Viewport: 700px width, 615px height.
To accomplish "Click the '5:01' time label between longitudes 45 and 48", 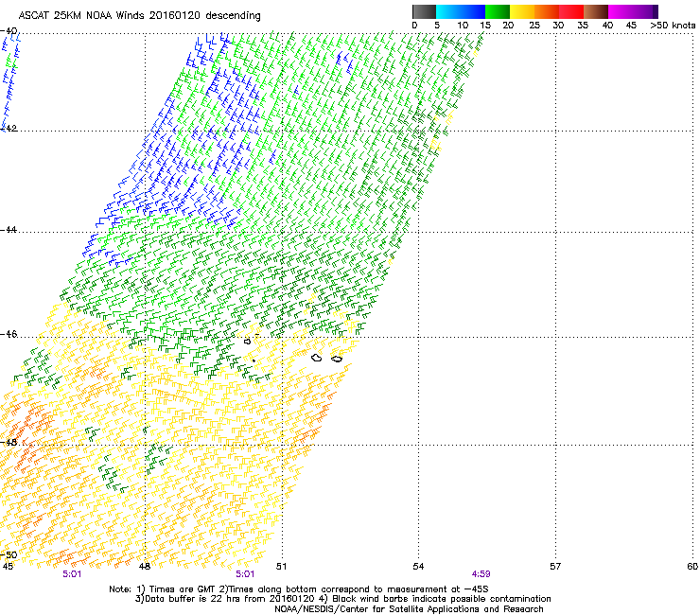I will point(72,574).
